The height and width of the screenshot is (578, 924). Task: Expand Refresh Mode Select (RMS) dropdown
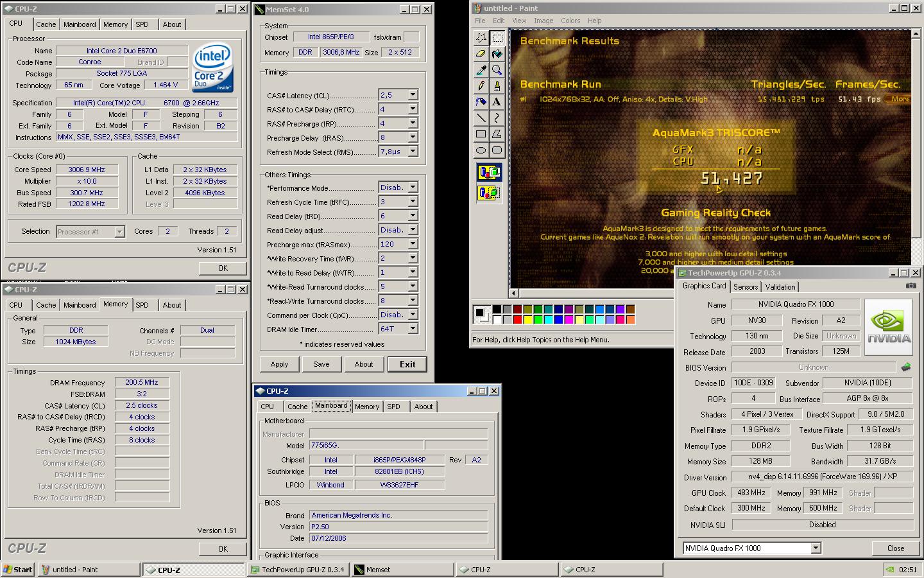(x=413, y=152)
